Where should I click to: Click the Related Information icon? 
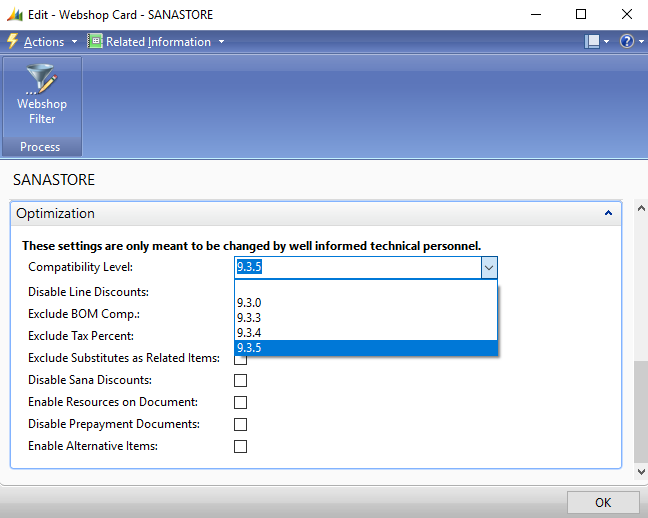95,41
